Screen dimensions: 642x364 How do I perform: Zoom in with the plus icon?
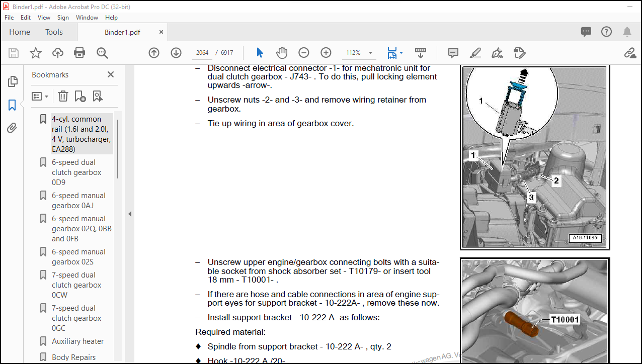326,53
